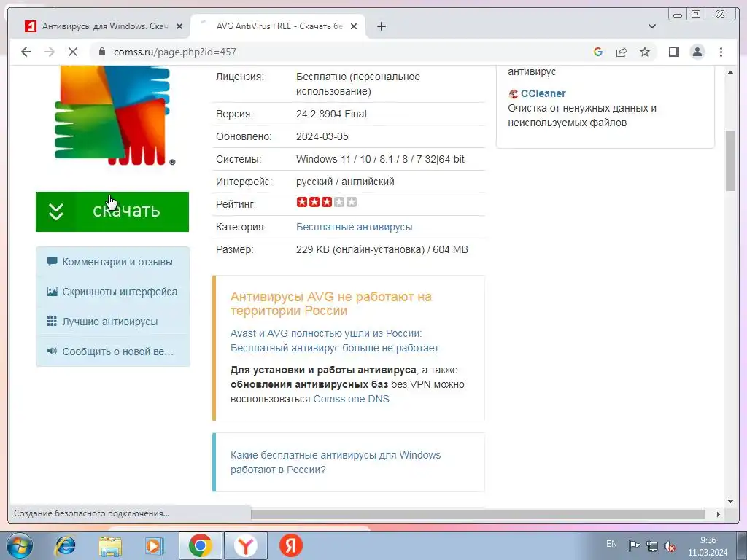The image size is (747, 560).
Task: Click the русский / английский value
Action: 345,182
